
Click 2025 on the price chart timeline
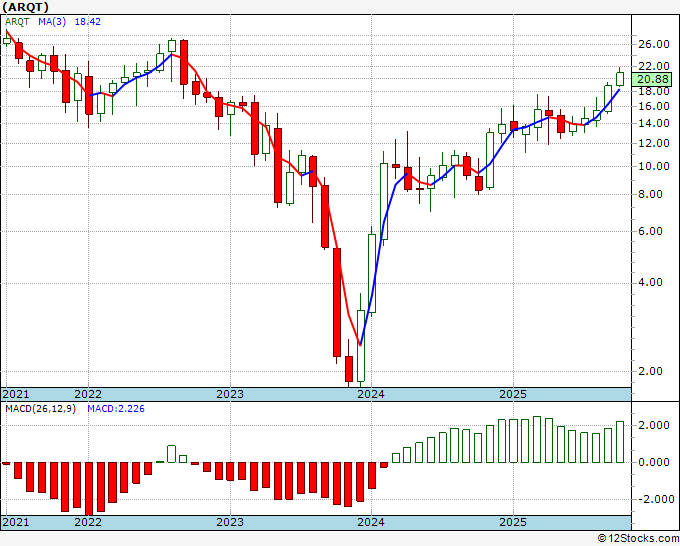pyautogui.click(x=513, y=394)
